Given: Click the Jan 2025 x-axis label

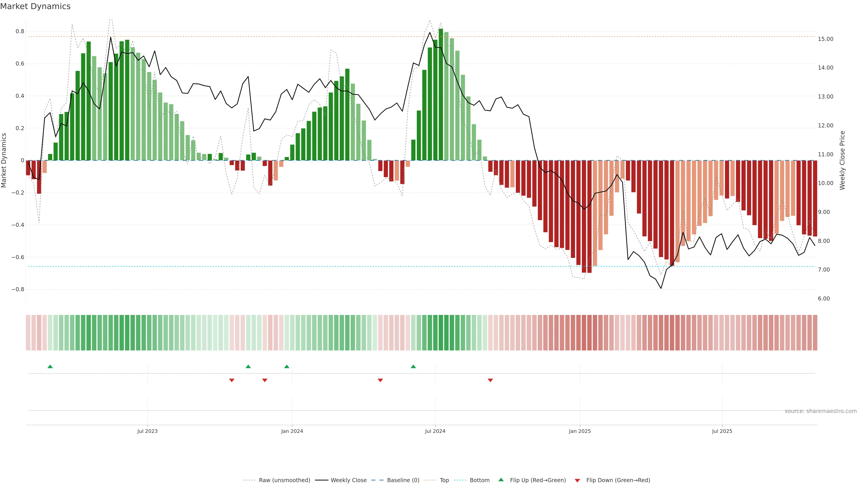Looking at the screenshot, I should pos(580,431).
